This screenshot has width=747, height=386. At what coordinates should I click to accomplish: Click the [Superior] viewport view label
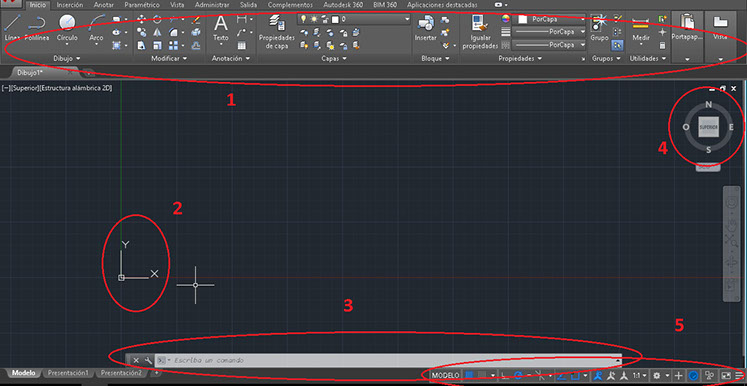pyautogui.click(x=25, y=89)
